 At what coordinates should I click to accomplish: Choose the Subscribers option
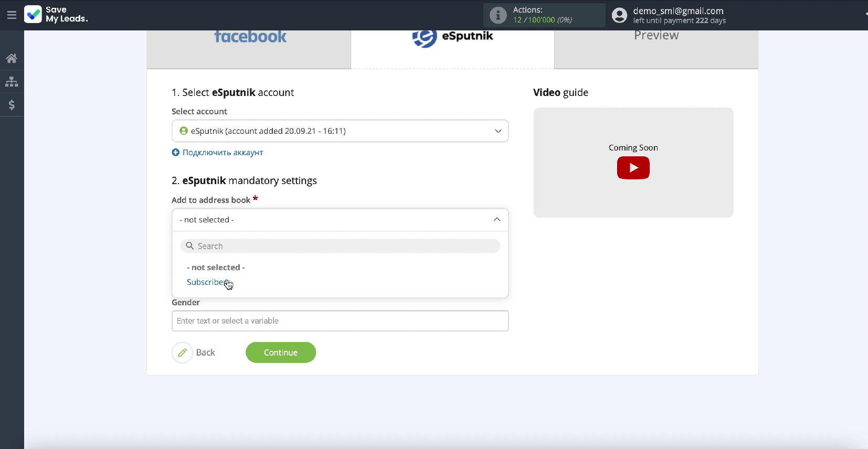pos(208,282)
